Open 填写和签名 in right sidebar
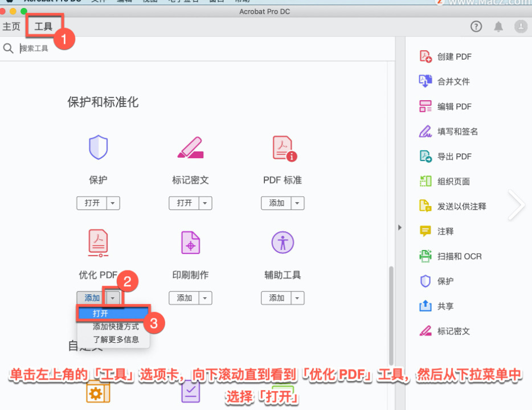532x410 pixels. coord(448,131)
